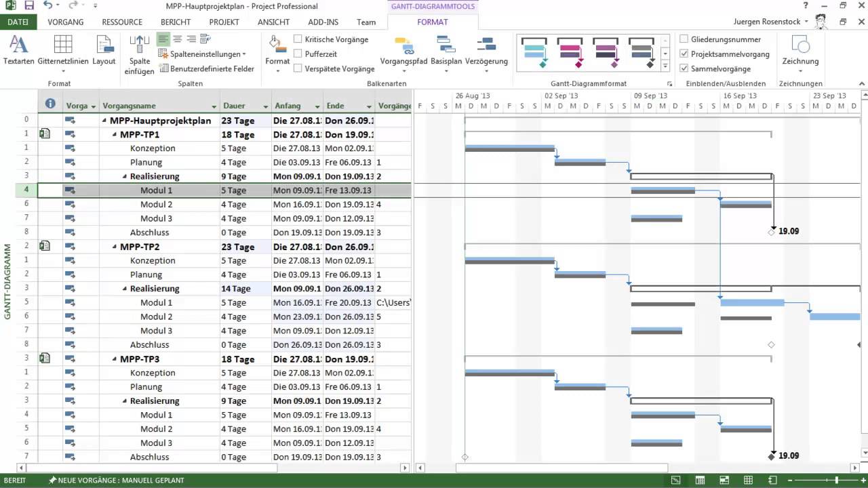Click the Spalte einfügen insert column icon

point(139,46)
